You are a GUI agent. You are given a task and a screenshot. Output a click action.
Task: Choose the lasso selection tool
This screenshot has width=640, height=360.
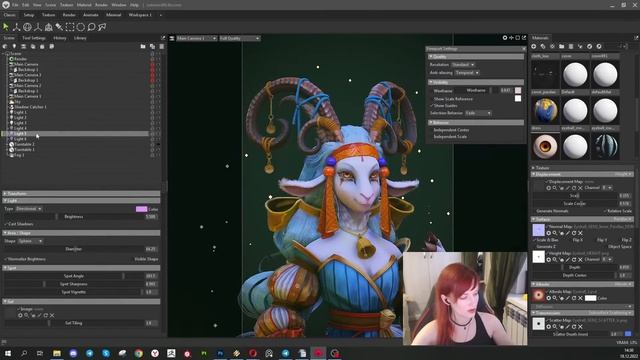(91, 27)
